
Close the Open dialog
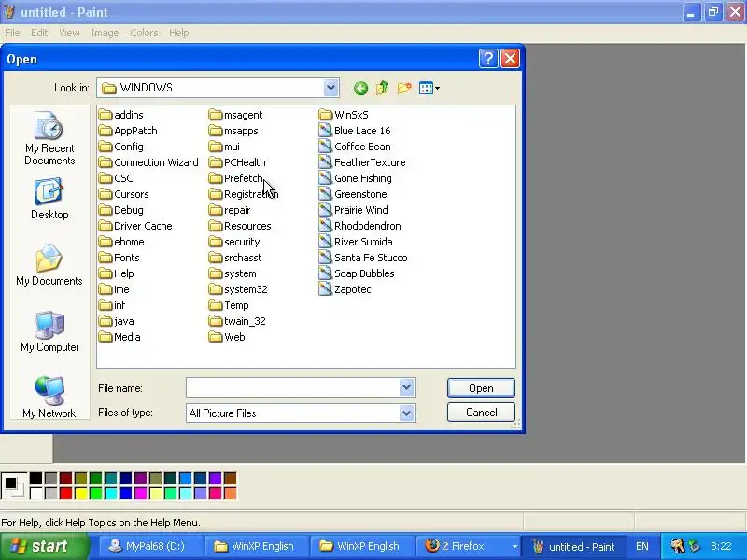point(510,59)
